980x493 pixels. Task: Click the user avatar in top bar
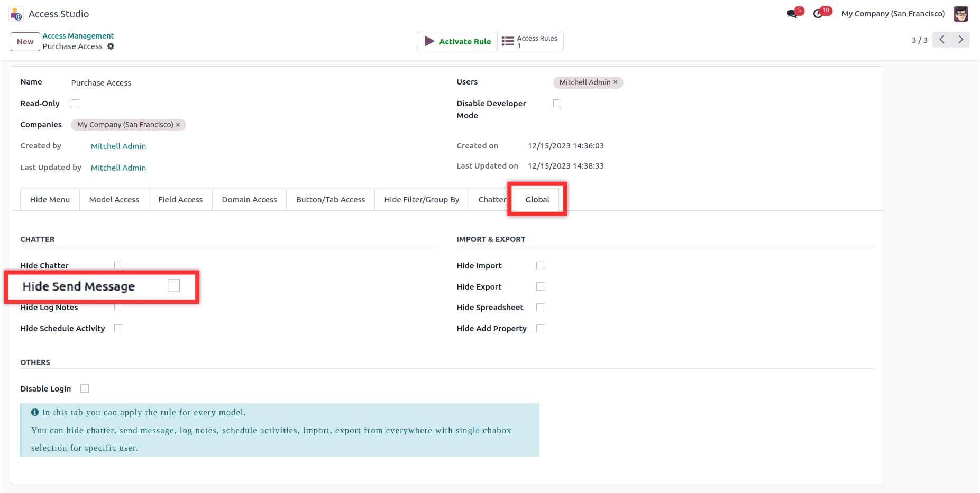tap(960, 14)
